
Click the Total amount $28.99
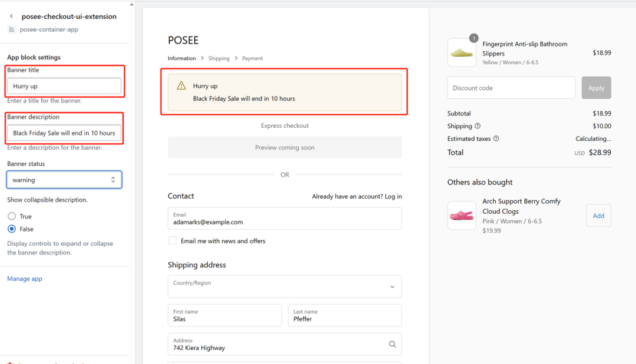tap(600, 153)
